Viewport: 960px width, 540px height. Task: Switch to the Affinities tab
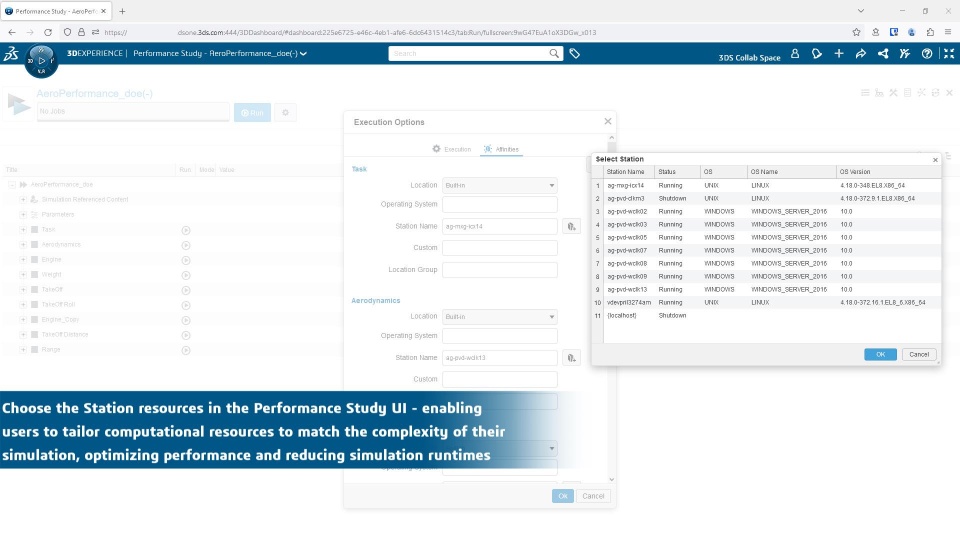[x=501, y=149]
